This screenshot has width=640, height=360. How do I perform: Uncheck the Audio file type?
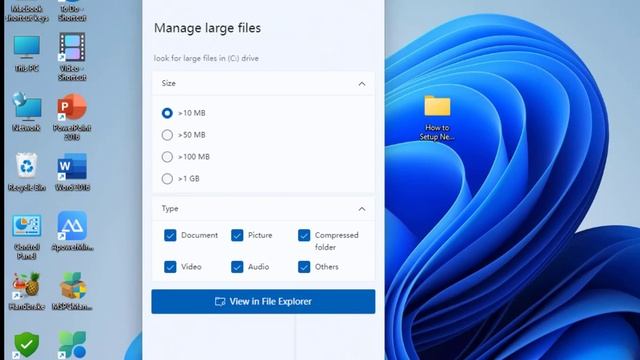(237, 267)
